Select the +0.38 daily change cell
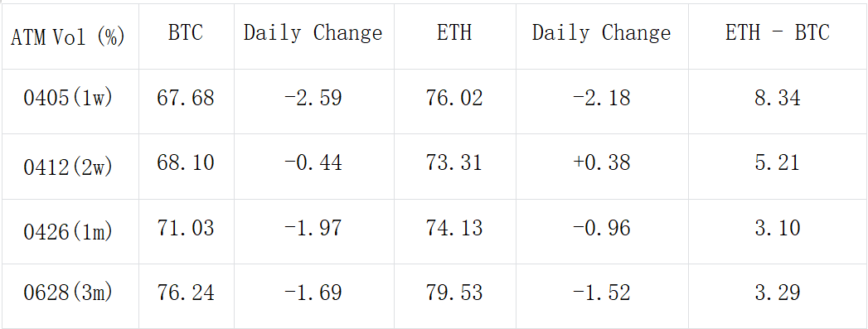Viewport: 868px width, 329px height. 602,167
